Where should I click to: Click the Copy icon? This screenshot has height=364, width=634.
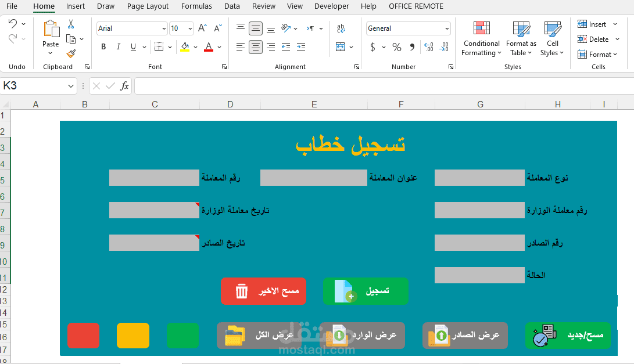71,39
